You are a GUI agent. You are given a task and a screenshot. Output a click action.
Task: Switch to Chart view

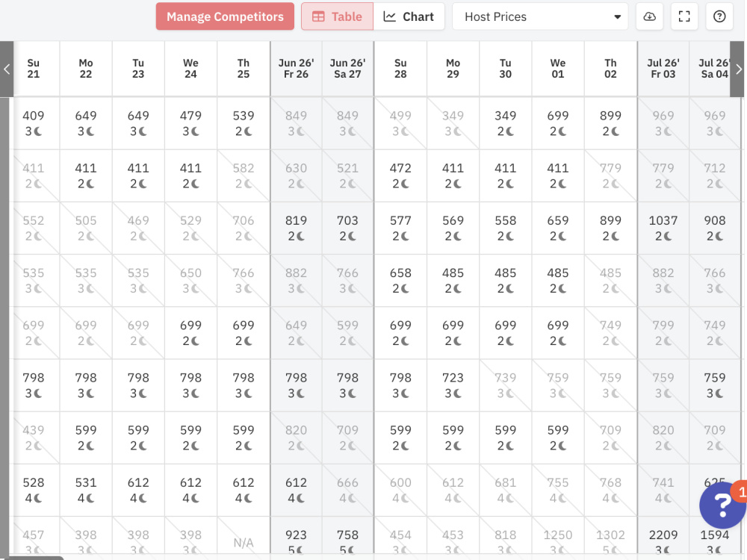(409, 16)
